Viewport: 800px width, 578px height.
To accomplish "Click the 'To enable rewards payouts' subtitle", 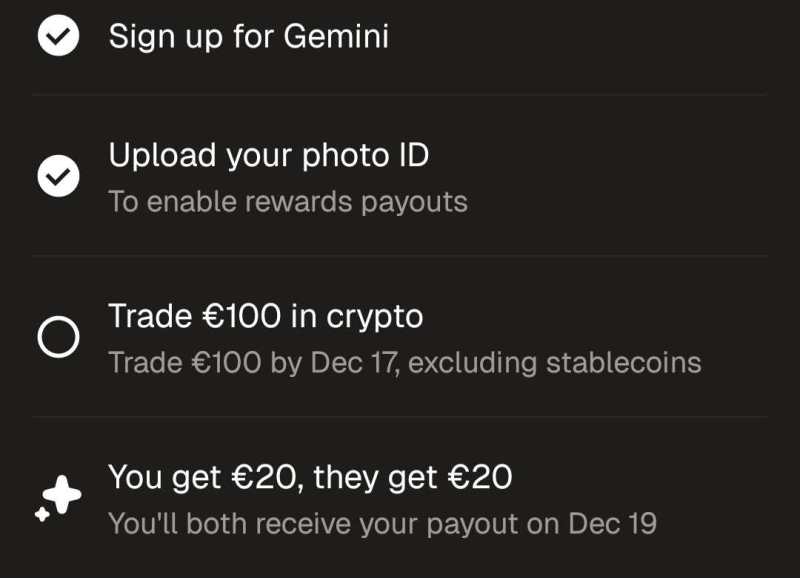I will pyautogui.click(x=288, y=201).
